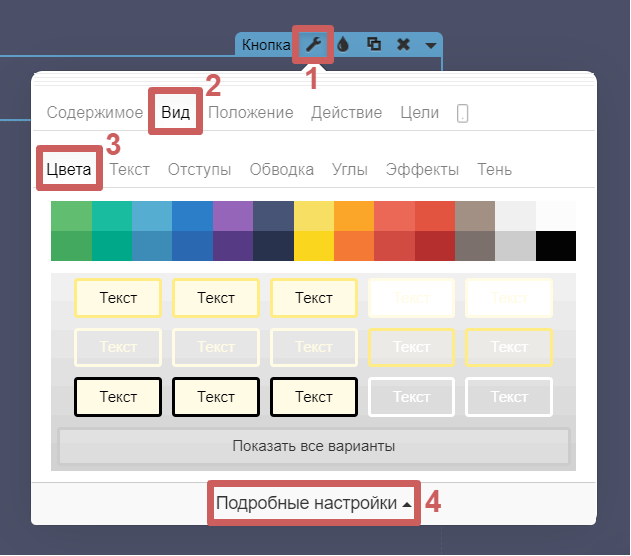The height and width of the screenshot is (556, 631).
Task: Click the X delete element icon
Action: [403, 44]
